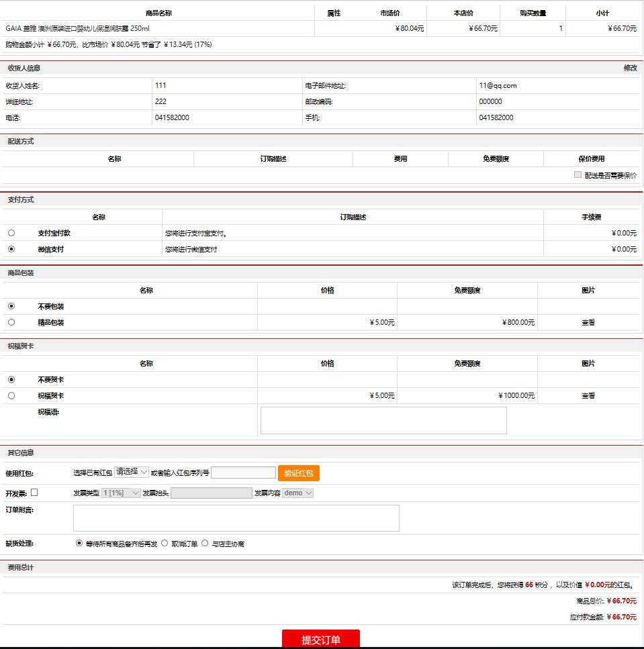Click the email value 11@qq.com
Screen dimensions: 644x649
pos(498,86)
